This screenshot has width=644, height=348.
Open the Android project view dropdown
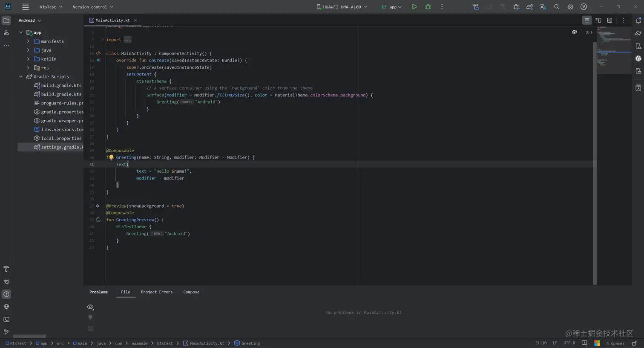tap(30, 20)
